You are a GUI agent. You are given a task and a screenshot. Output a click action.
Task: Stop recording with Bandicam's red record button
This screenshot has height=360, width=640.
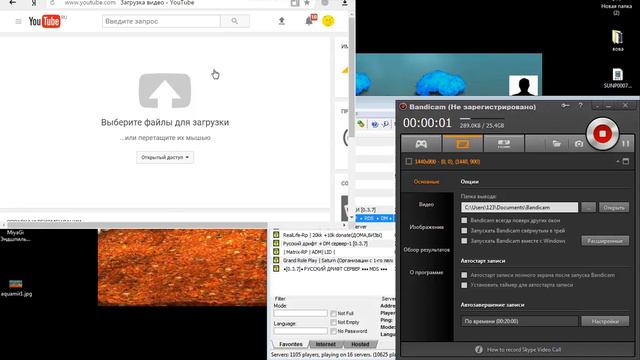click(x=602, y=133)
